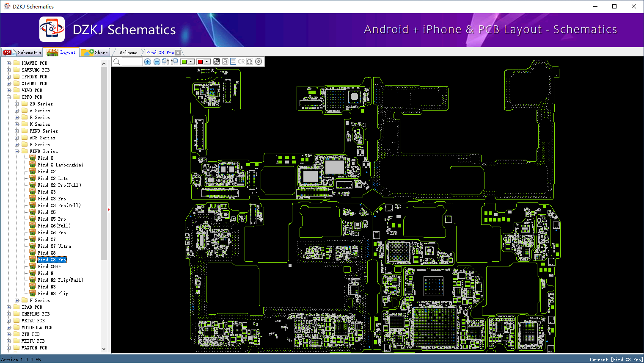Collapse the OPPO PCB tree node

click(8, 97)
